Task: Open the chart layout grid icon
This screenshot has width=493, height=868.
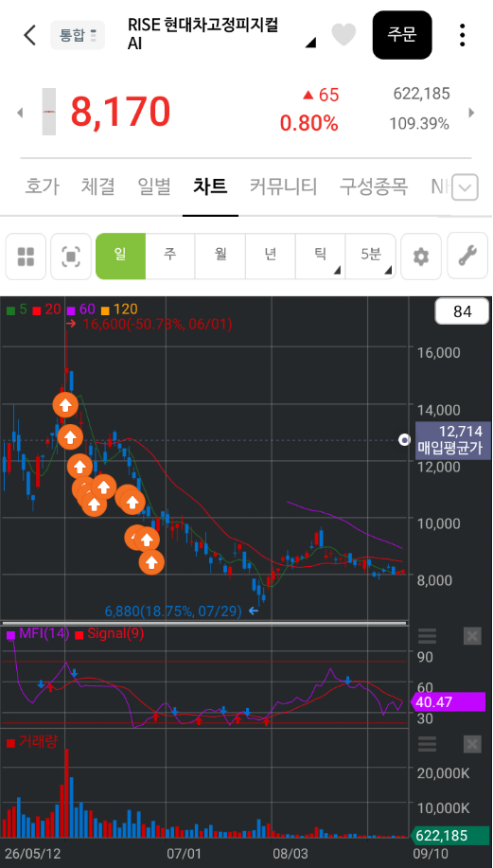Action: click(x=26, y=257)
